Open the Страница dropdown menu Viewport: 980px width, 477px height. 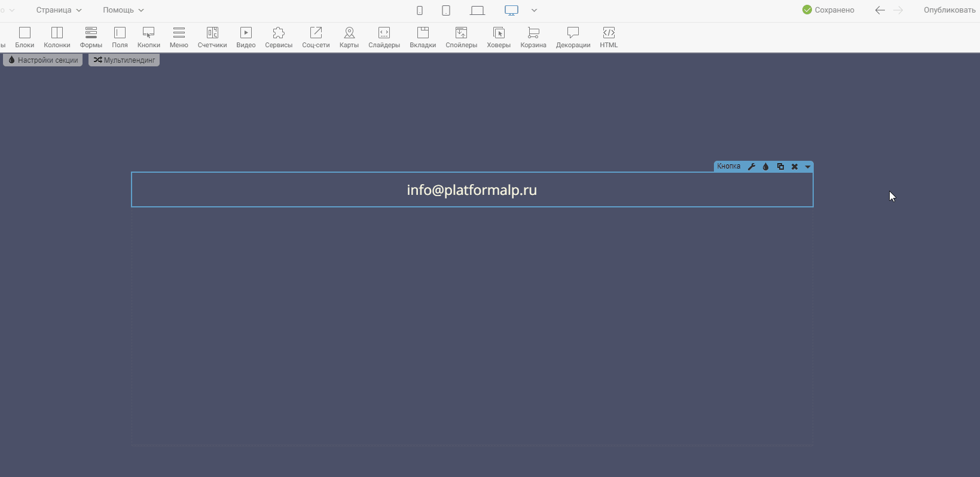pos(59,10)
